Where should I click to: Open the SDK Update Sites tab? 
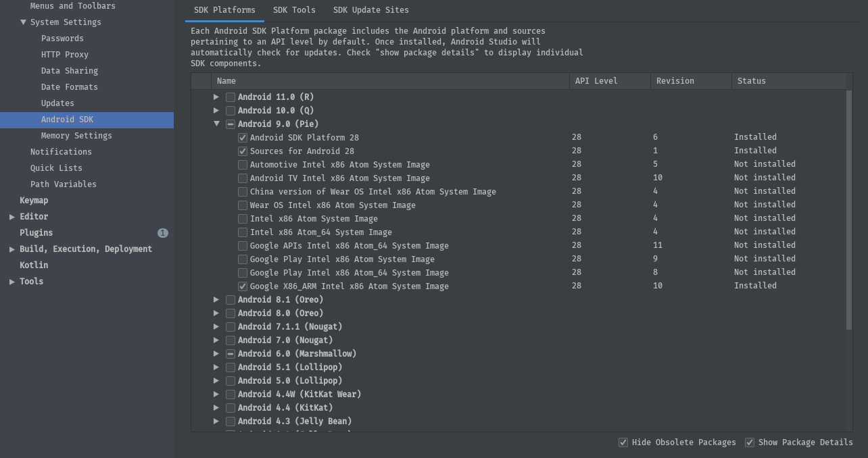pos(370,10)
